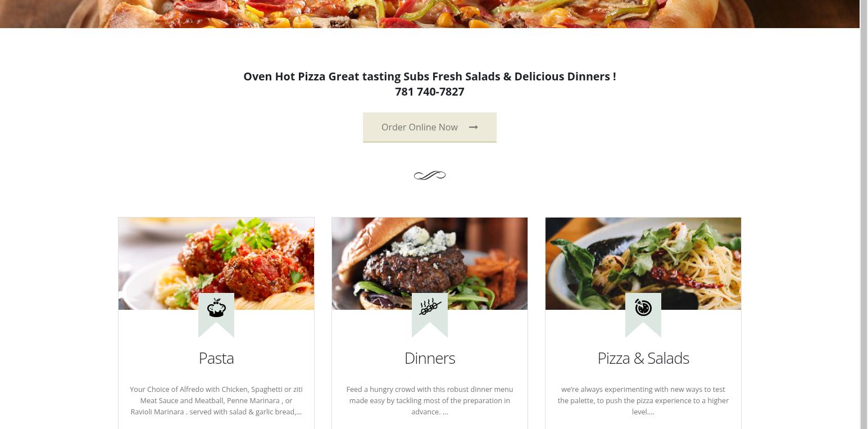
Task: Click the cooking pot icon above Pasta
Action: click(x=216, y=308)
